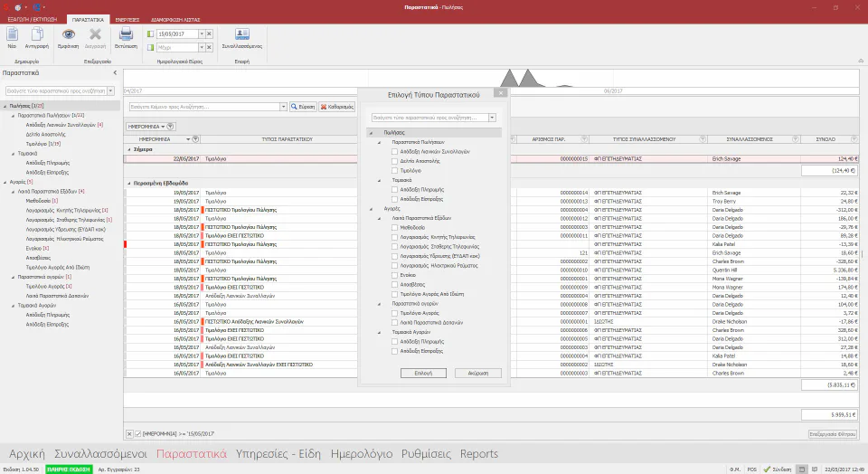Click highlighted window-view icon in status bar

802,469
